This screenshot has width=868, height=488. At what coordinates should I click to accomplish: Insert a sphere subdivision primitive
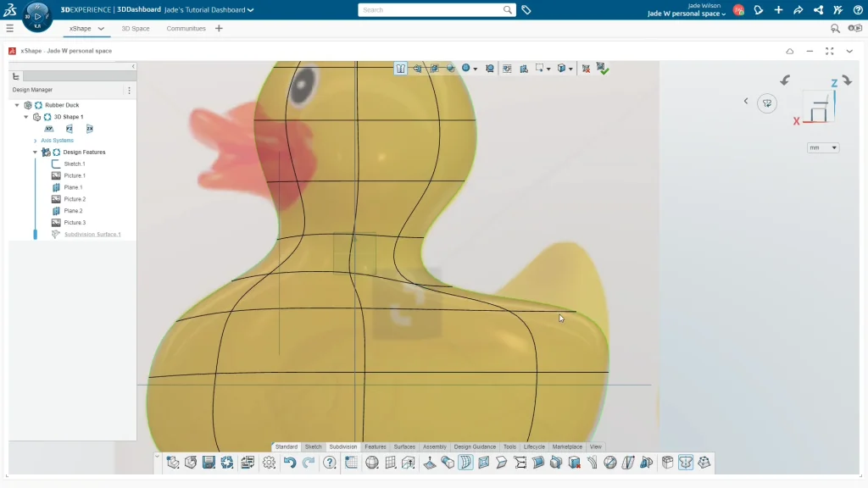coord(372,463)
